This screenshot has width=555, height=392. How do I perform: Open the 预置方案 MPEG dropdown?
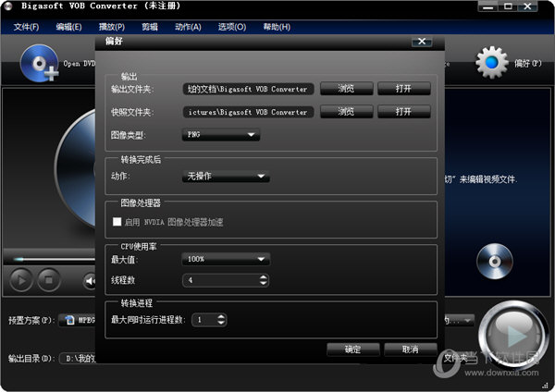click(x=77, y=320)
